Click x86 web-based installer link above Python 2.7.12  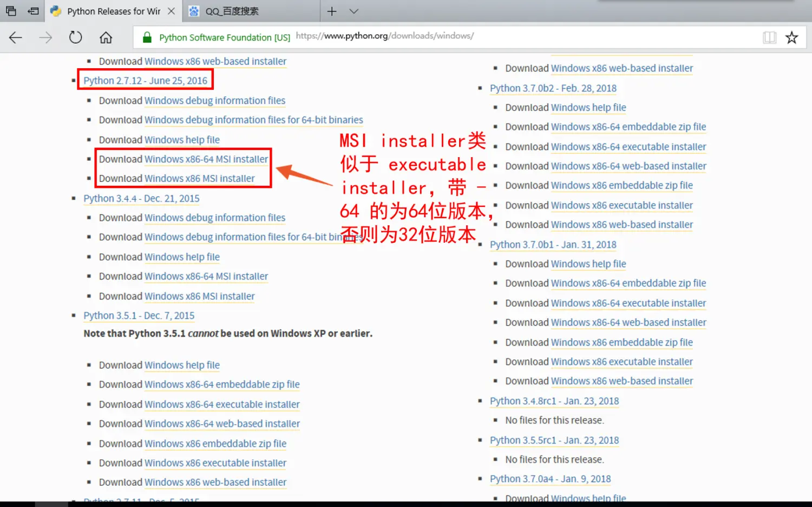click(215, 62)
